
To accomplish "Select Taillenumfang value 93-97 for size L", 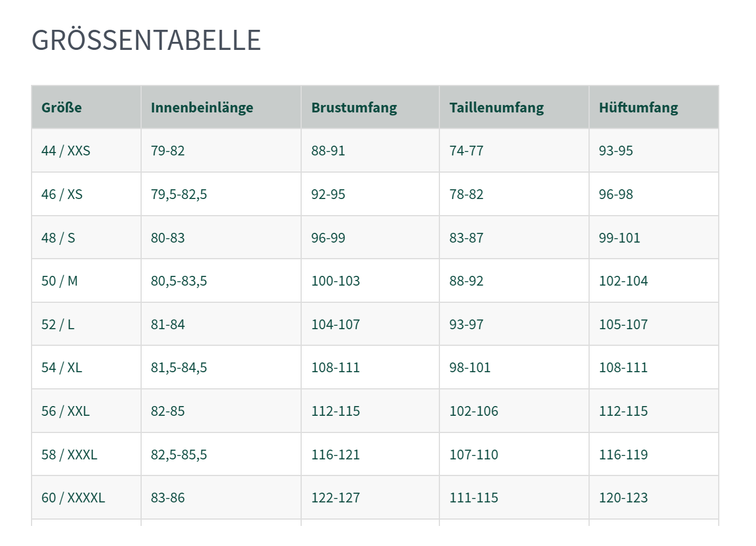I will click(x=466, y=325).
